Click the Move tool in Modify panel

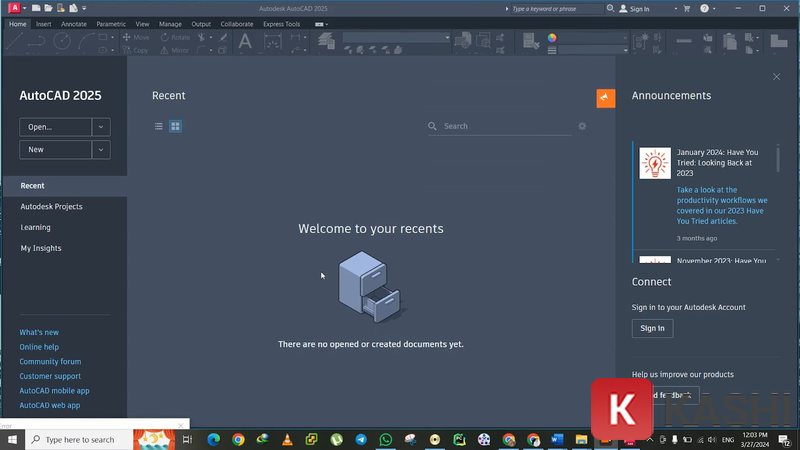136,37
